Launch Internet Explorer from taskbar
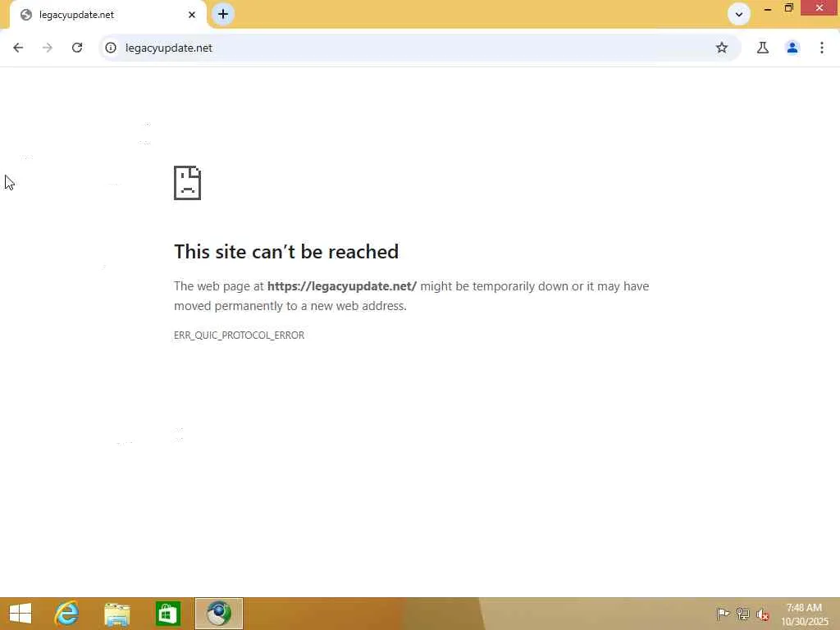This screenshot has height=630, width=840. tap(67, 614)
